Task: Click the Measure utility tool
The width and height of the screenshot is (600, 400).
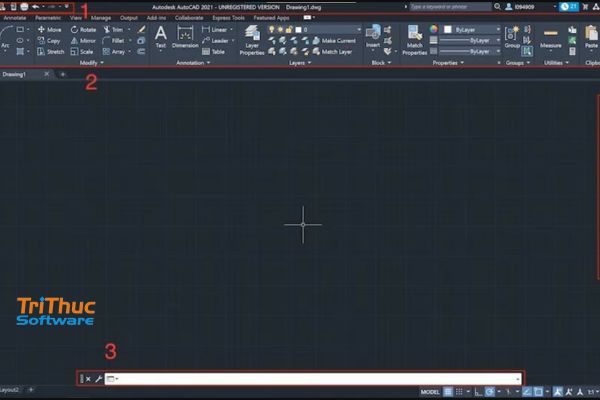Action: [551, 38]
